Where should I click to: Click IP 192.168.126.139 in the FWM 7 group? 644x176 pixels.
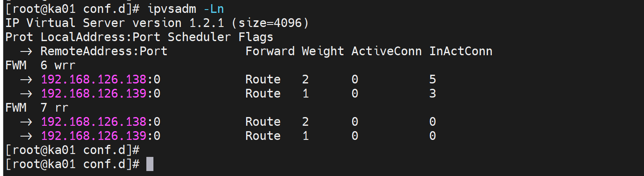pos(94,136)
